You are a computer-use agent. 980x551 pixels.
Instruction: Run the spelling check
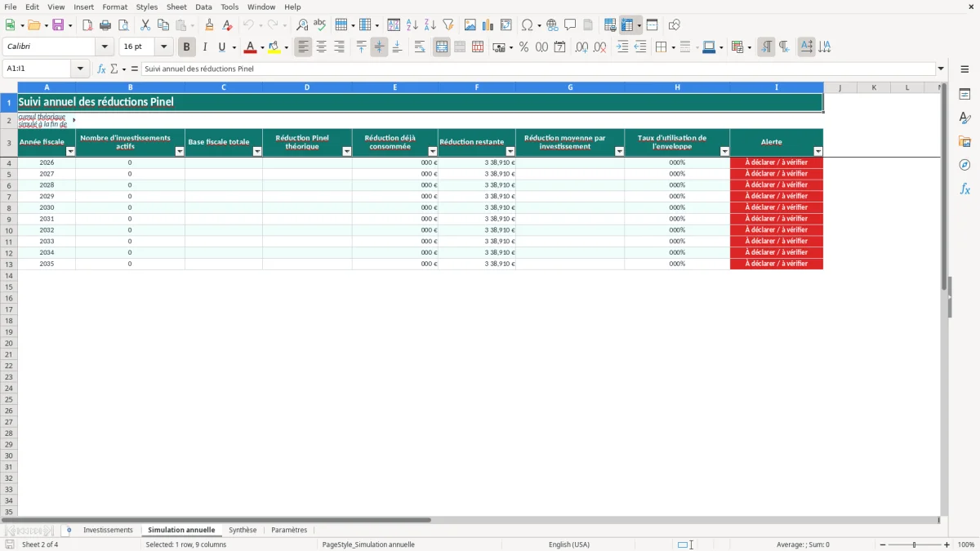click(x=320, y=25)
